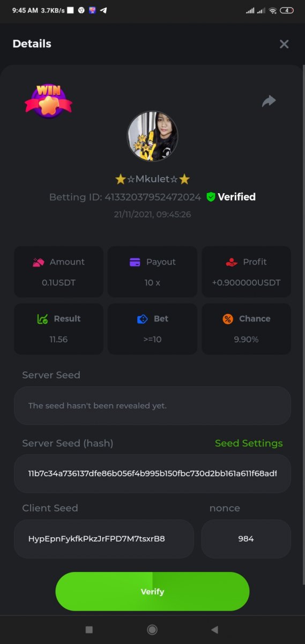Tap the blue Bet tag icon
Viewport: 305px width, 644px height.
pos(142,319)
